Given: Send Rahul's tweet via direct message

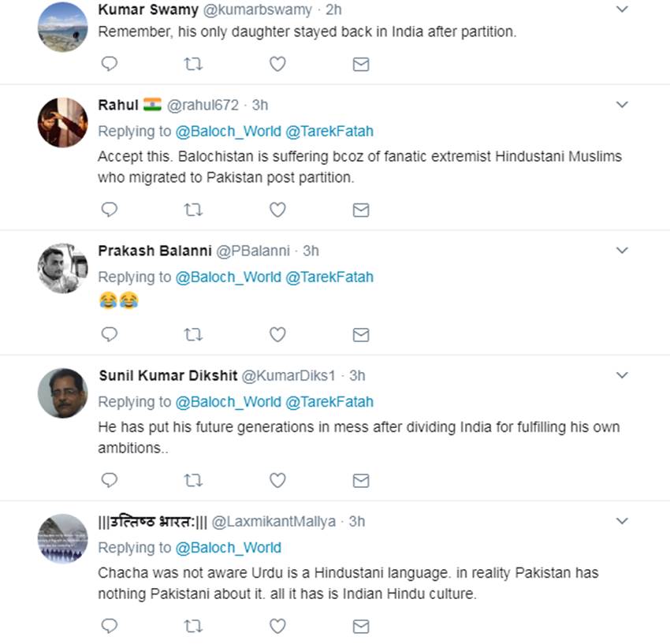Looking at the screenshot, I should (361, 210).
